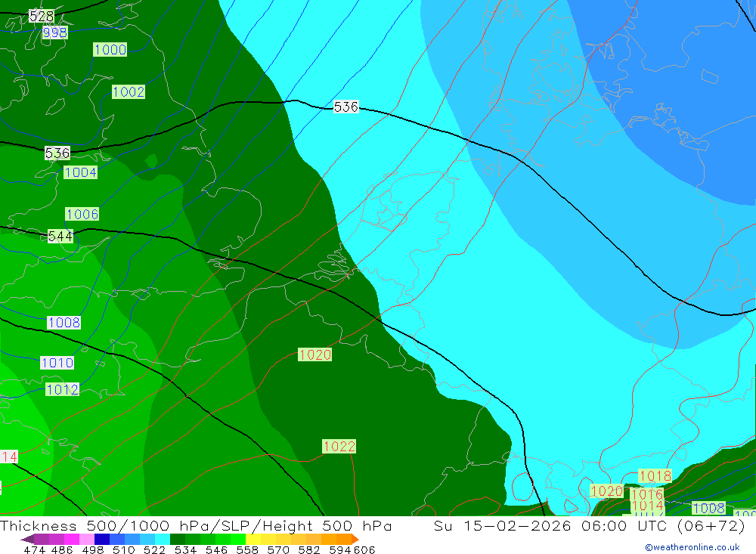Screen dimensions: 756x554
Task: Click the Thickness 500/1000 hPa chart title
Action: (196, 525)
